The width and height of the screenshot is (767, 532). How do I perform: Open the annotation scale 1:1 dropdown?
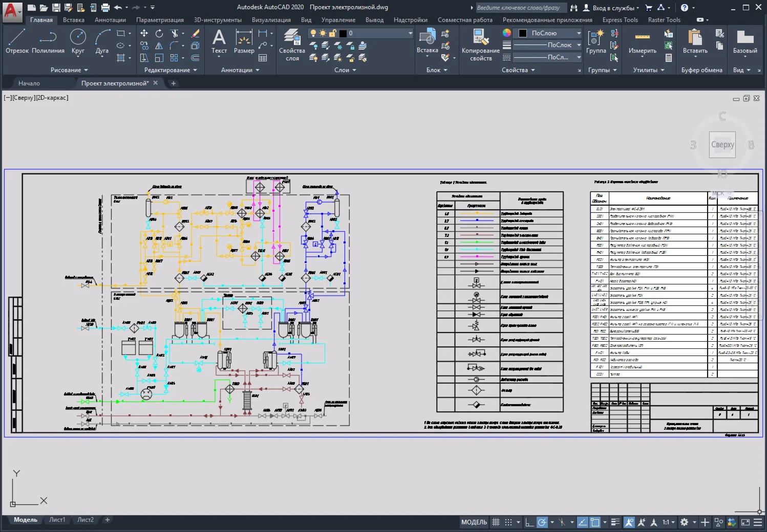669,522
